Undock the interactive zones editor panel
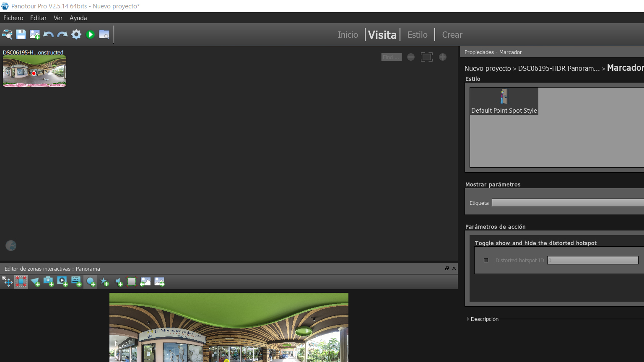 tap(447, 269)
